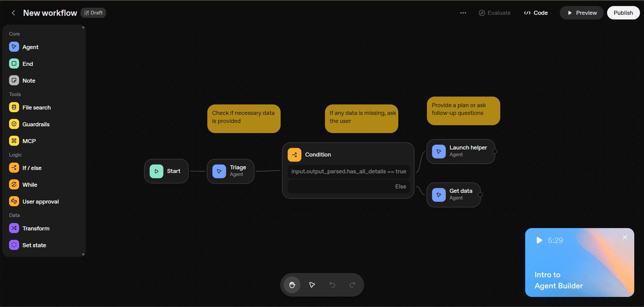Image resolution: width=644 pixels, height=307 pixels.
Task: Select the Guardrails shield icon
Action: (14, 124)
